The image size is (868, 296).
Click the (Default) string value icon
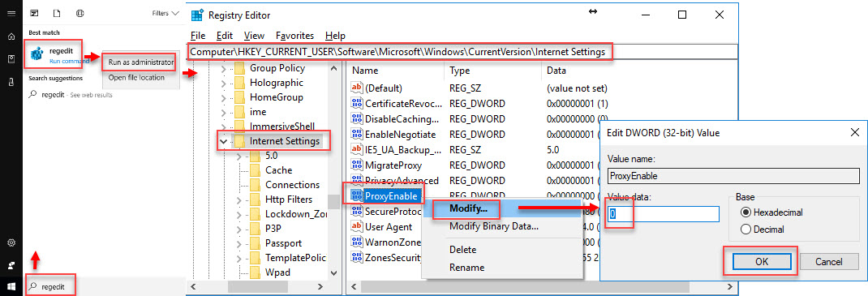point(356,88)
